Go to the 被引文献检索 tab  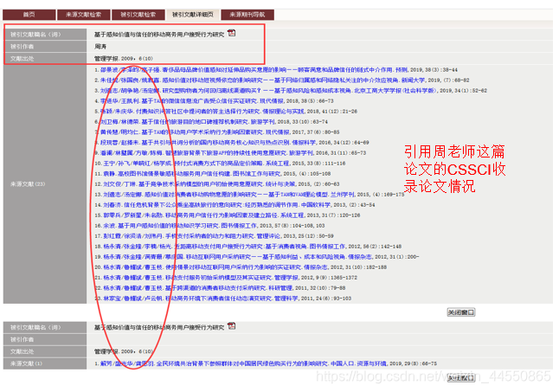point(138,15)
